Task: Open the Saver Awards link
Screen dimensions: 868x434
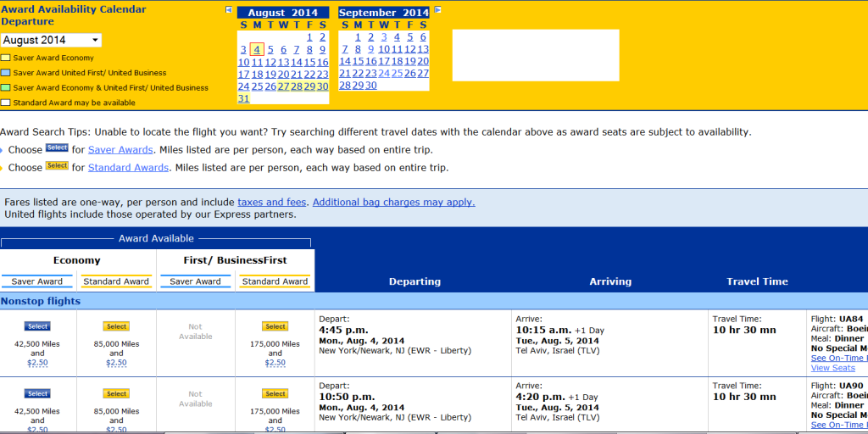Action: (x=120, y=150)
